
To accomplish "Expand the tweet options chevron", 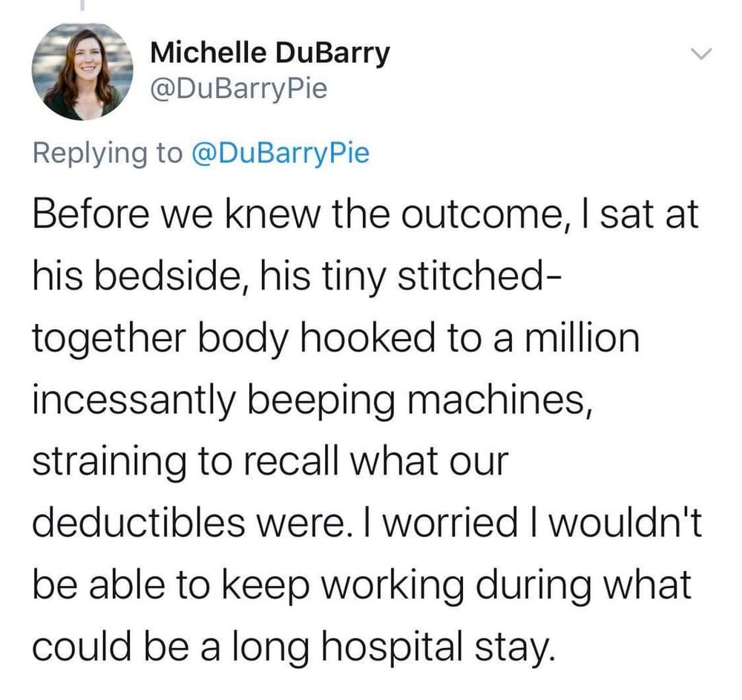I will point(701,54).
